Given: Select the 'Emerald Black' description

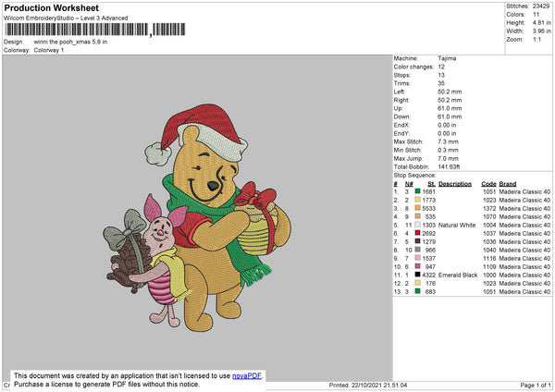Looking at the screenshot, I should pyautogui.click(x=458, y=275).
